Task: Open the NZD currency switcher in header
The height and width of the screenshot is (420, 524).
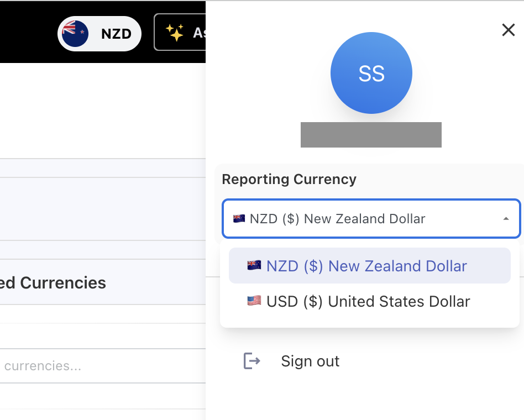Action: click(x=100, y=34)
